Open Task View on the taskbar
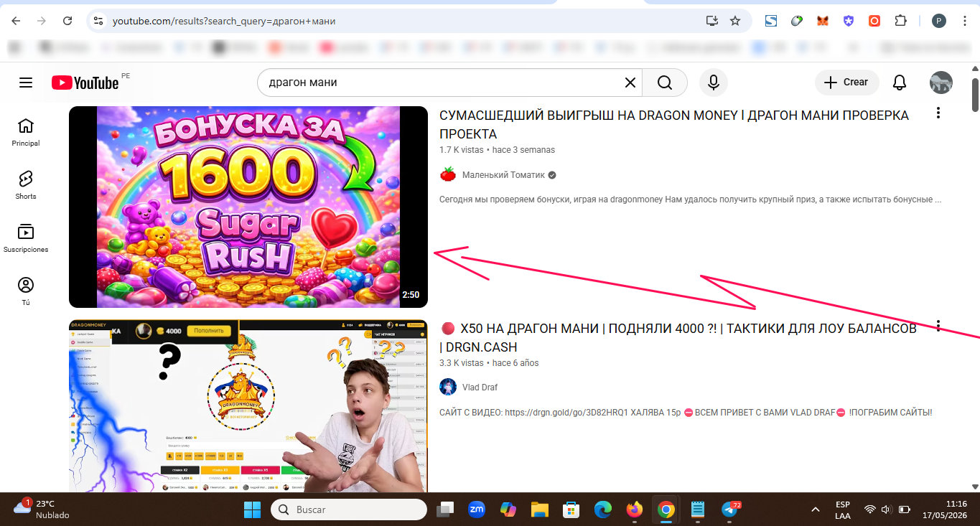The height and width of the screenshot is (526, 980). 446,509
